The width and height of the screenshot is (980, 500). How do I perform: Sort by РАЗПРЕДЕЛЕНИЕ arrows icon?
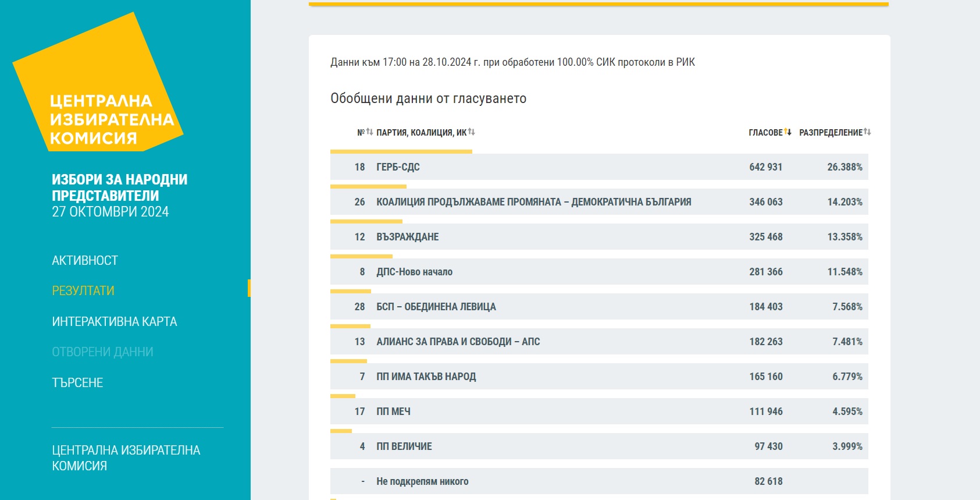tap(867, 132)
